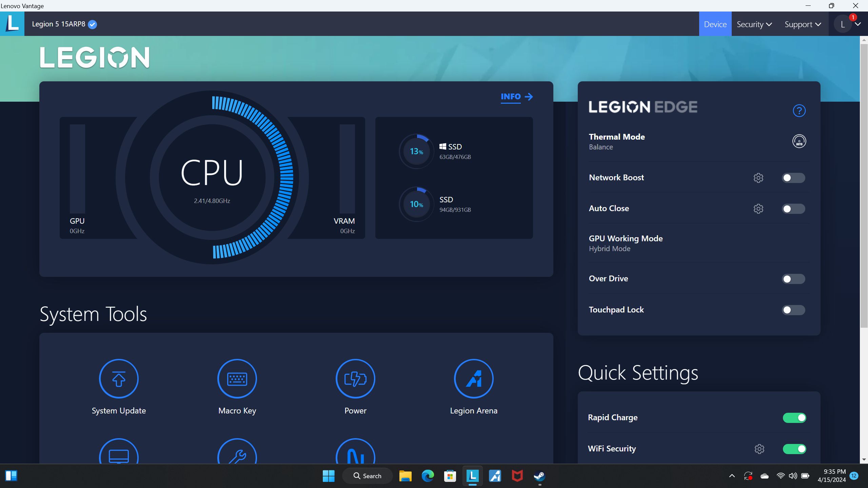Image resolution: width=868 pixels, height=488 pixels.
Task: Open Legion Edge help question mark
Action: coord(799,111)
